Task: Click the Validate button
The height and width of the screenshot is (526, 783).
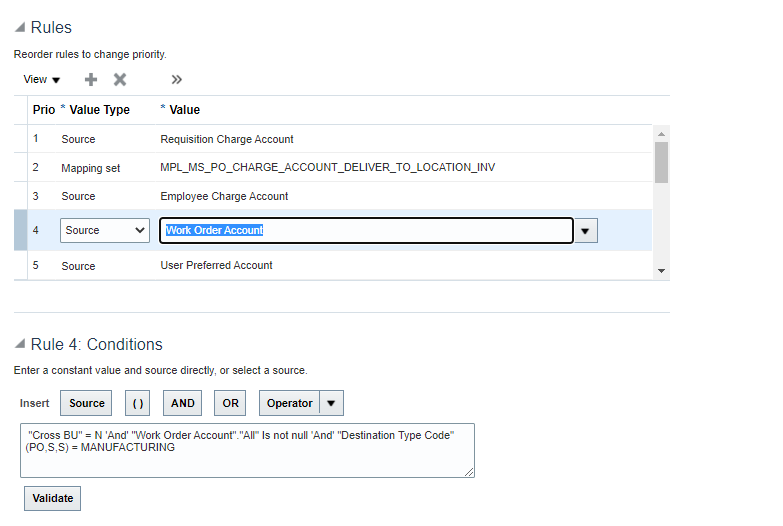Action: pyautogui.click(x=52, y=499)
